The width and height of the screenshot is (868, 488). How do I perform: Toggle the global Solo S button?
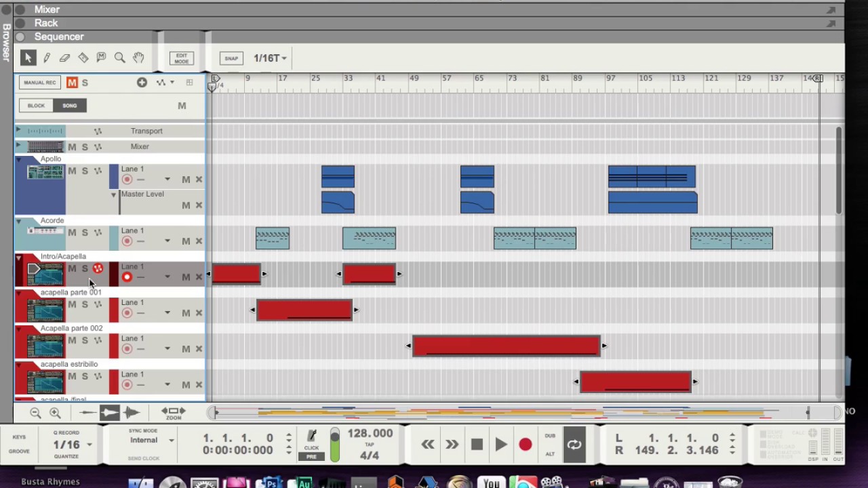point(85,83)
